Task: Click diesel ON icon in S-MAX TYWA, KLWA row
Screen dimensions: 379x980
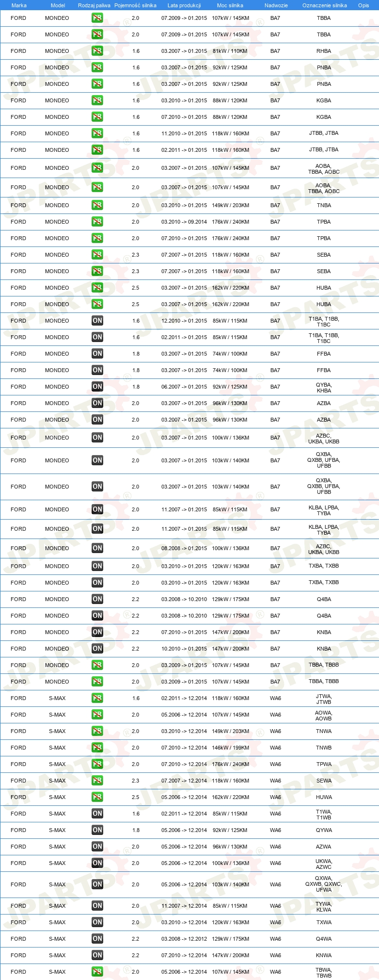Action: point(97,906)
